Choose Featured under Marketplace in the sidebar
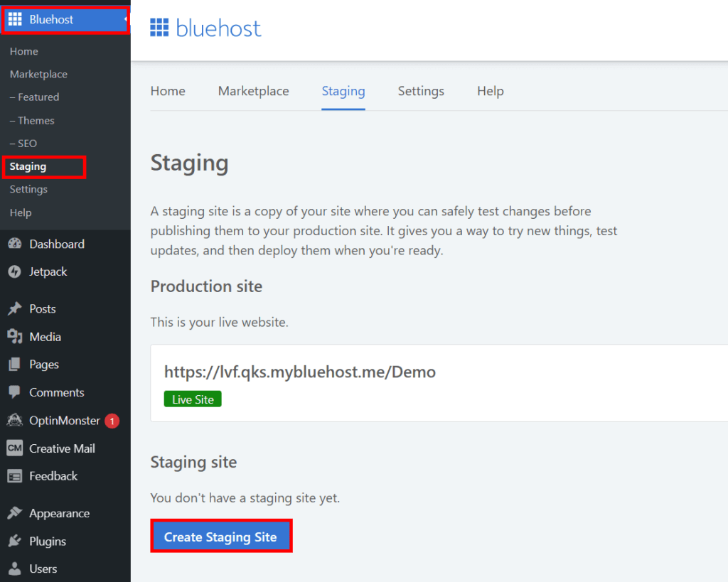 coord(34,97)
